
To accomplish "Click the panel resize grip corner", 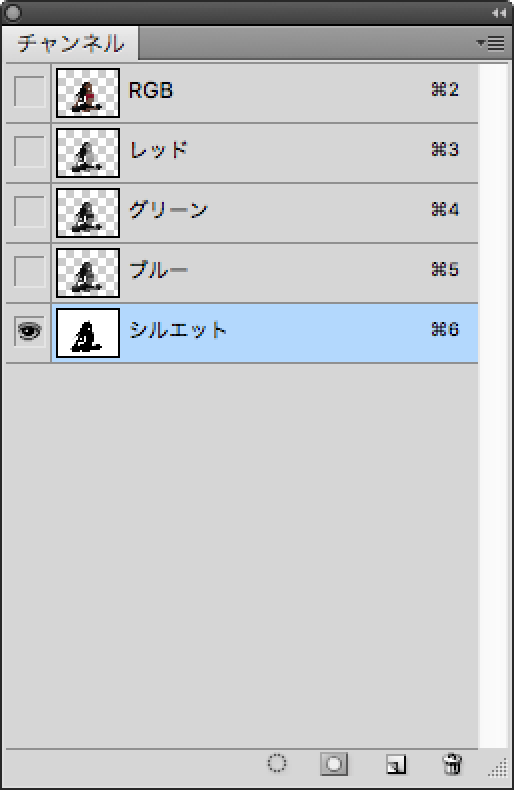I will pyautogui.click(x=498, y=769).
